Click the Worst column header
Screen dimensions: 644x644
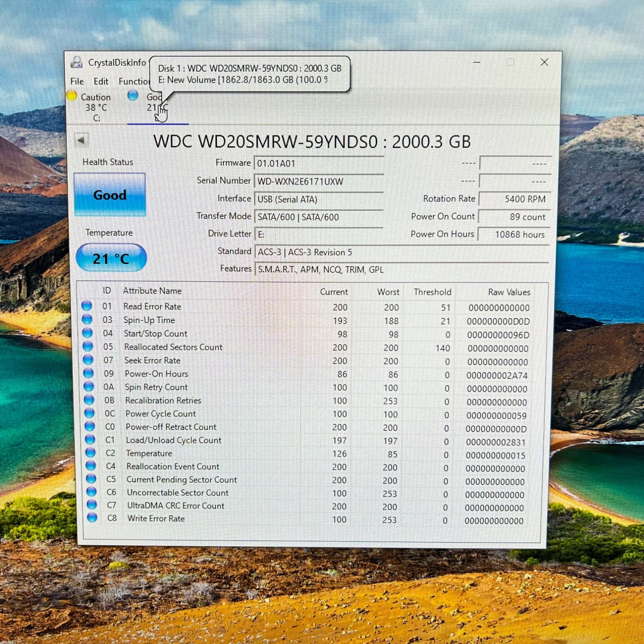[388, 292]
